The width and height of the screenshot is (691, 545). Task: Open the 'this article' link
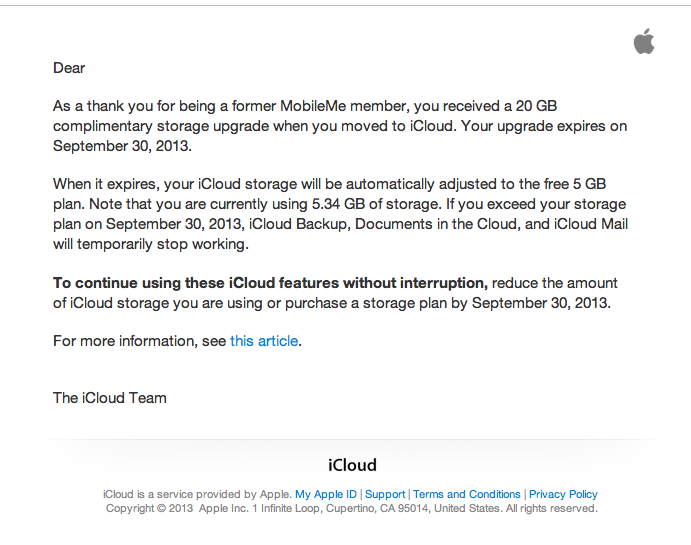pyautogui.click(x=264, y=341)
